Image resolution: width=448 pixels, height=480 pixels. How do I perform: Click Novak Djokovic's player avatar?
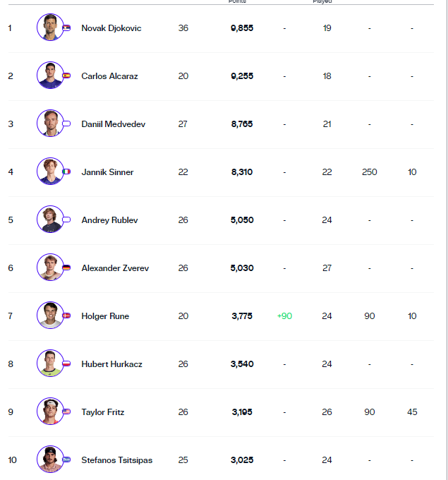pos(49,28)
